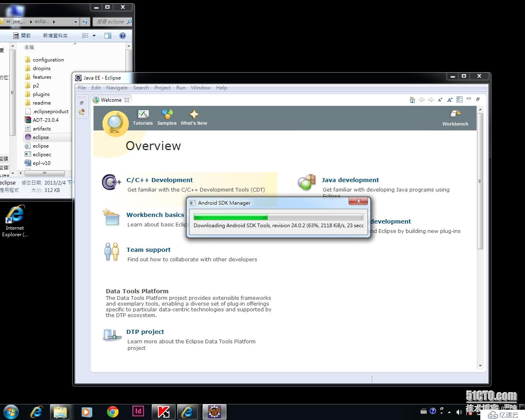Image resolution: width=525 pixels, height=420 pixels.
Task: Enlarge the Welcome page font size
Action: point(450,100)
